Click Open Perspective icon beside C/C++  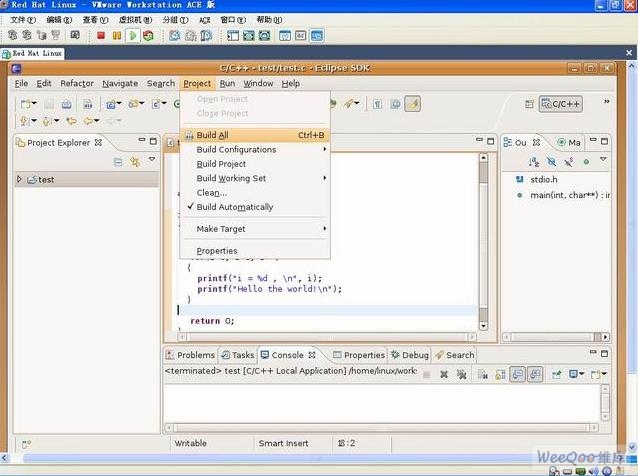pyautogui.click(x=529, y=104)
